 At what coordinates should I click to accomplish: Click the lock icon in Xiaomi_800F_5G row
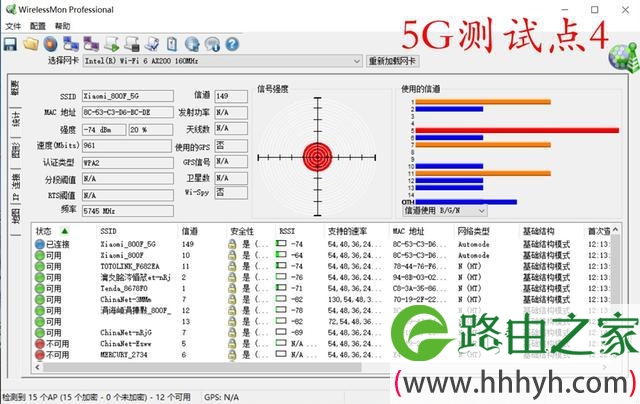click(232, 244)
